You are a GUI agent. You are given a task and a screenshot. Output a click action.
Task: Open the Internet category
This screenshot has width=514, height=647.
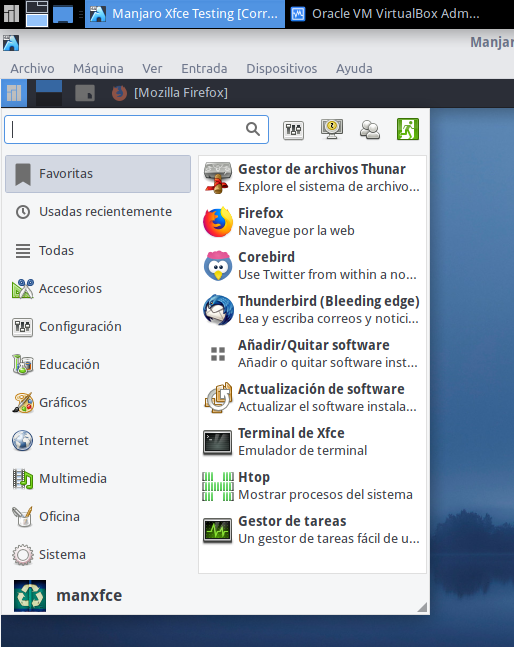coord(98,440)
